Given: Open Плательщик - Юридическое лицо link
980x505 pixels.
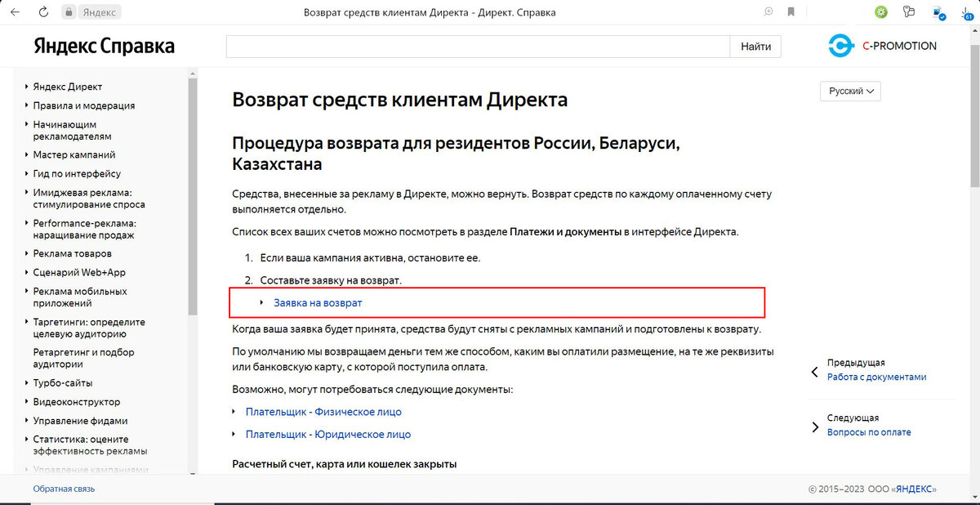Looking at the screenshot, I should click(328, 434).
